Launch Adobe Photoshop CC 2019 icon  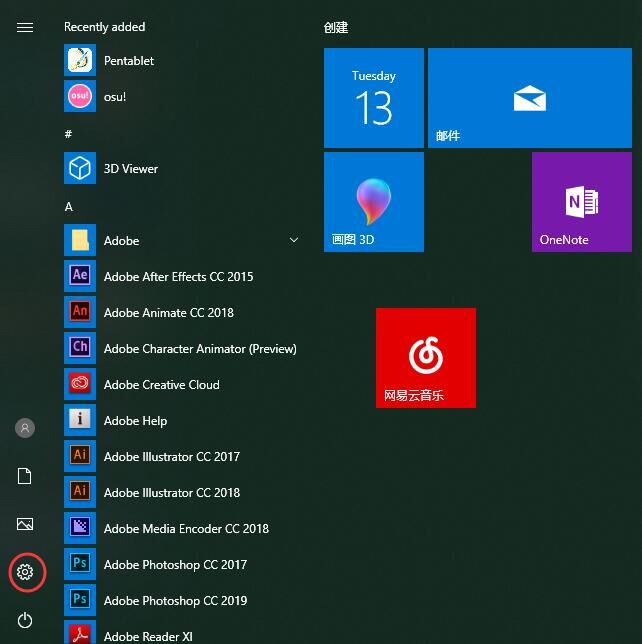(80, 600)
